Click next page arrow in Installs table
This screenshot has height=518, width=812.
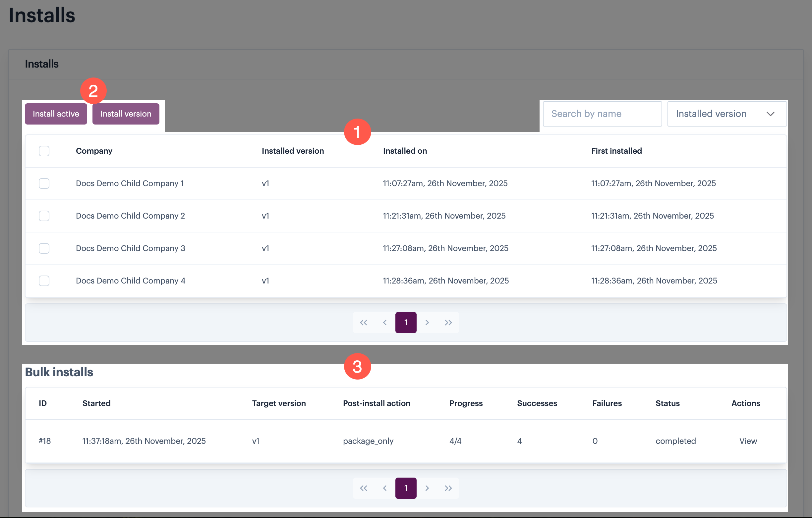pyautogui.click(x=427, y=323)
